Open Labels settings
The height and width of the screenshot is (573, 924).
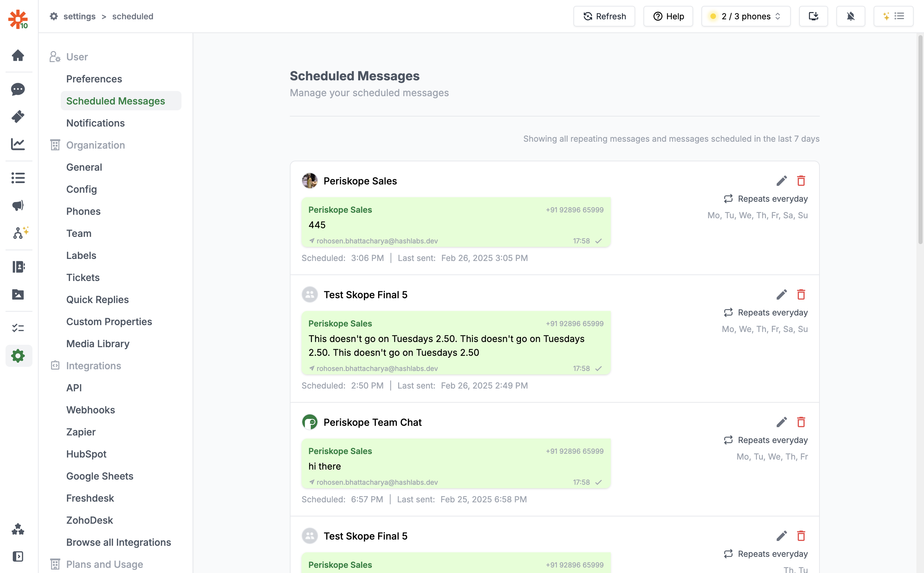(81, 255)
